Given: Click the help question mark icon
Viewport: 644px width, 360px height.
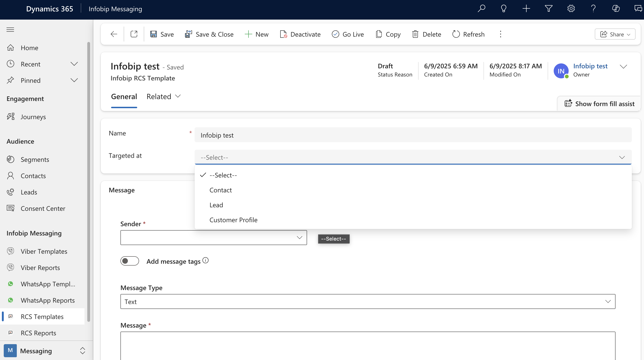Looking at the screenshot, I should point(593,9).
